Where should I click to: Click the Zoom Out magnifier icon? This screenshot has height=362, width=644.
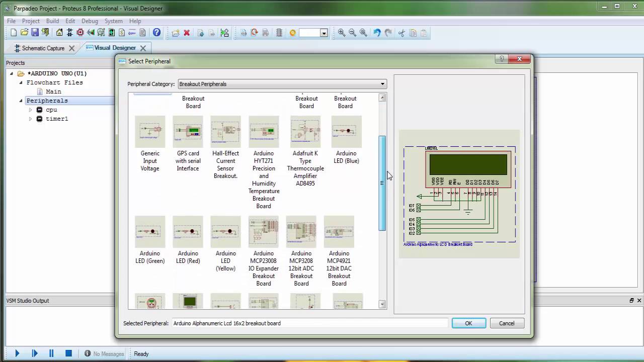[352, 33]
